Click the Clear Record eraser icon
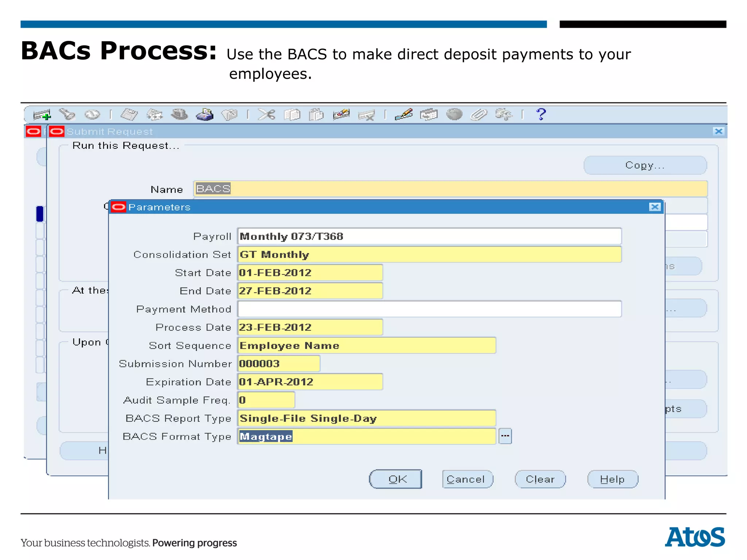 click(341, 114)
